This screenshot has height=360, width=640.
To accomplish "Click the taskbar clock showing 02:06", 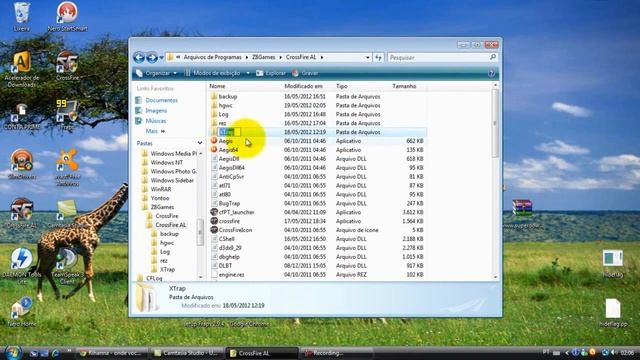I will pos(627,353).
